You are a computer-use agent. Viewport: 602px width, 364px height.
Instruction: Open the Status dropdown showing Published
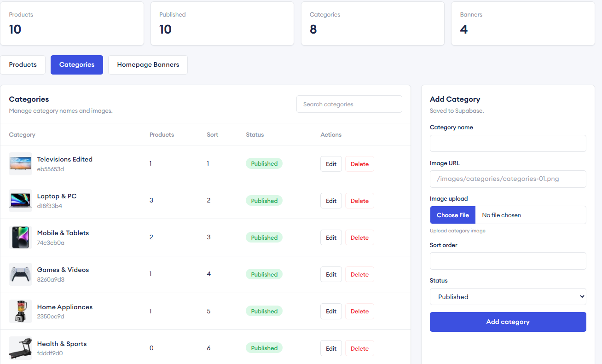point(508,297)
